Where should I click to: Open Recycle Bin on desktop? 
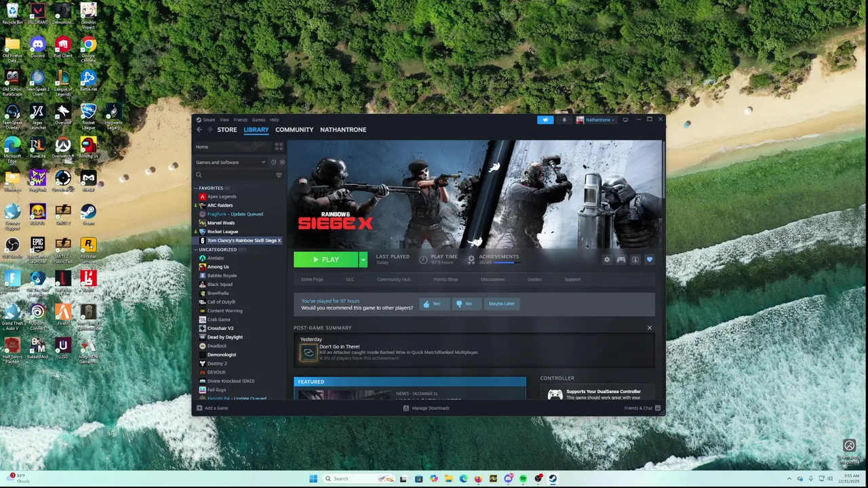[x=12, y=13]
